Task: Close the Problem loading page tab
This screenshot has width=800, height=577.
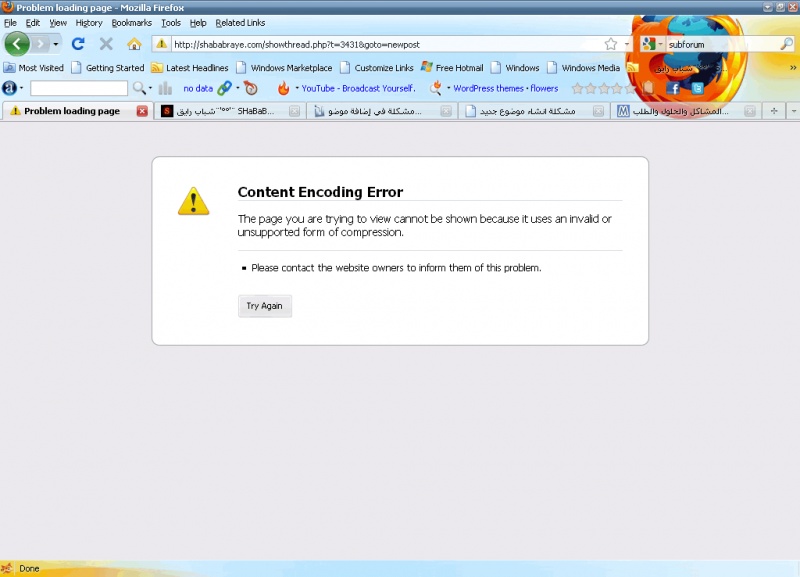Action: 142,111
